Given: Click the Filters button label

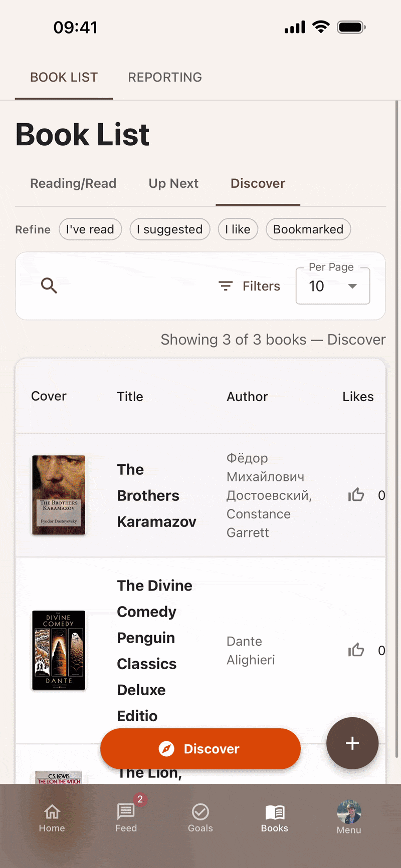Looking at the screenshot, I should click(261, 286).
